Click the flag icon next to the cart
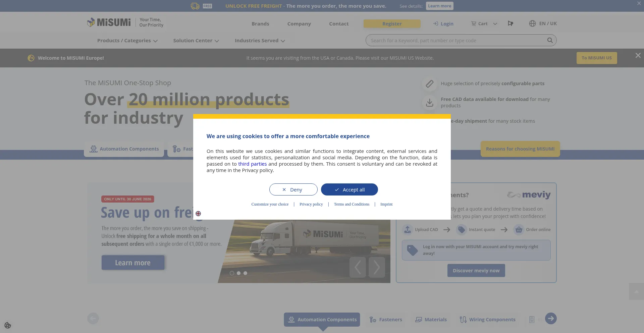644x333 pixels. click(x=511, y=23)
